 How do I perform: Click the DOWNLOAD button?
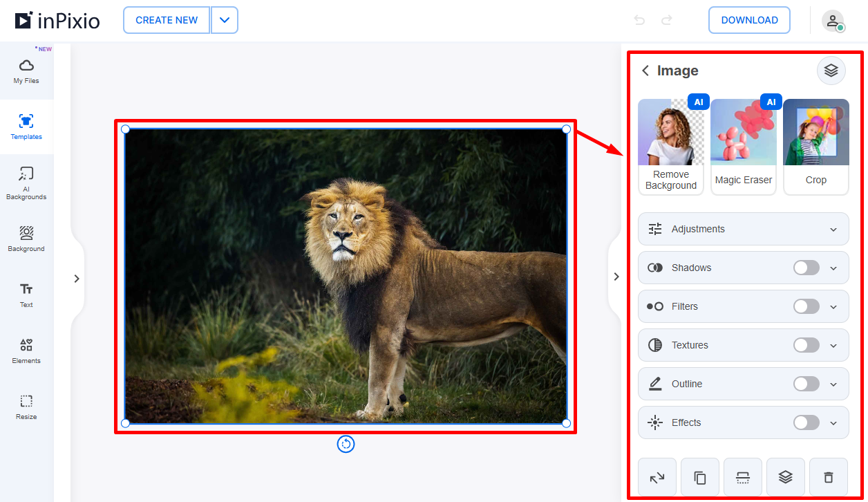(749, 20)
